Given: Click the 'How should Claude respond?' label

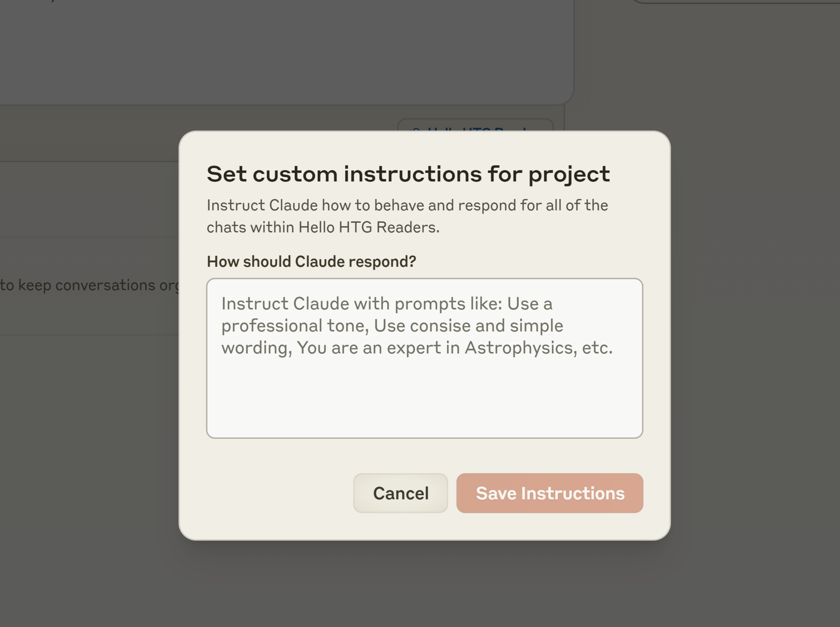Looking at the screenshot, I should tap(311, 261).
